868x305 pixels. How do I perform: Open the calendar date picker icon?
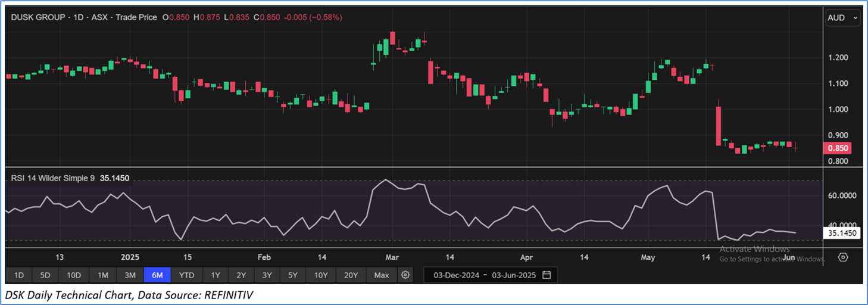[x=547, y=275]
